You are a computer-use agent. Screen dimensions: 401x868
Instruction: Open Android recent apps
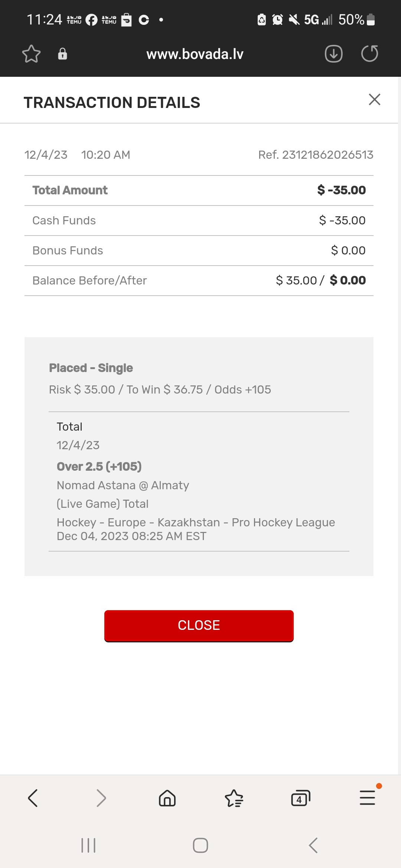tap(88, 845)
